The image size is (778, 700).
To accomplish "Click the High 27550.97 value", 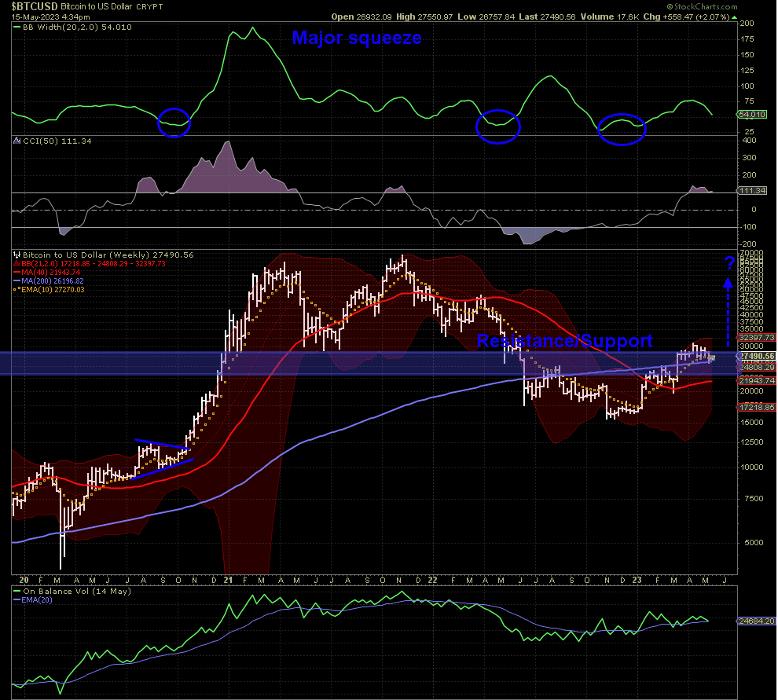I will tap(424, 16).
